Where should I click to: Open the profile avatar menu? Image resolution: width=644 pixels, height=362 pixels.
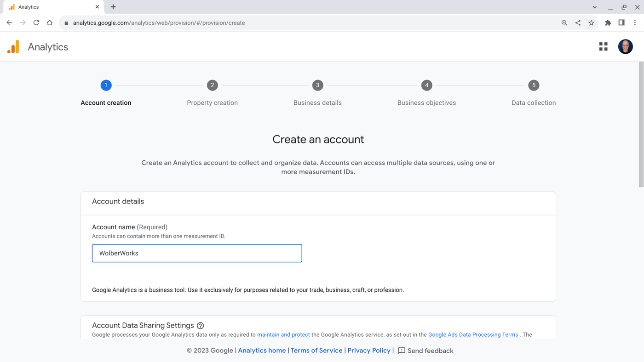[x=625, y=46]
